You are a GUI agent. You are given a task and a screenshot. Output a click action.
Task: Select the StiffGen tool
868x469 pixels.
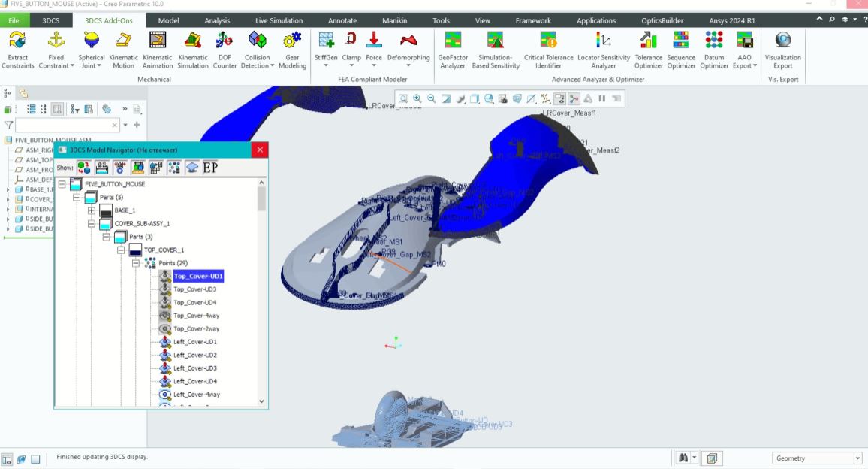tap(325, 41)
